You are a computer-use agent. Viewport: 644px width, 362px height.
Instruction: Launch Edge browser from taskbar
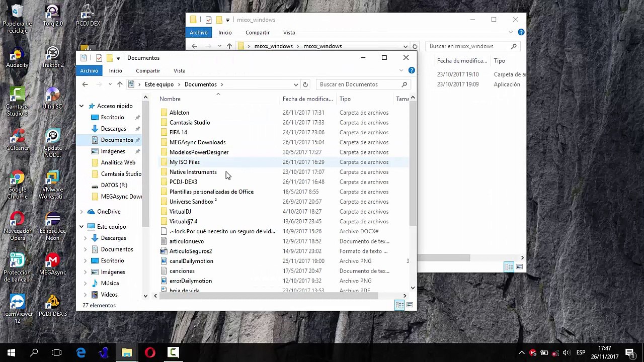[80, 352]
